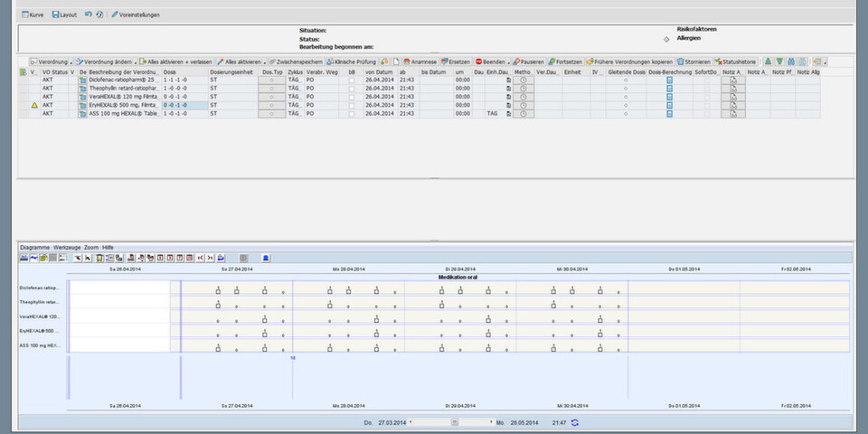Click the Pausieren icon button
This screenshot has width=868, height=434.
[x=516, y=61]
